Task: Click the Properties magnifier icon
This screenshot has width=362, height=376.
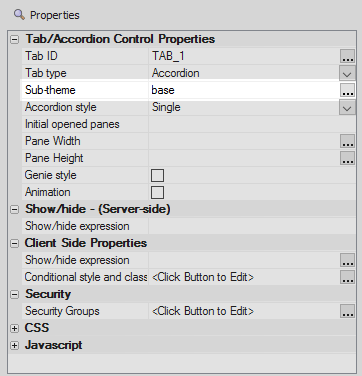Action: pos(19,15)
